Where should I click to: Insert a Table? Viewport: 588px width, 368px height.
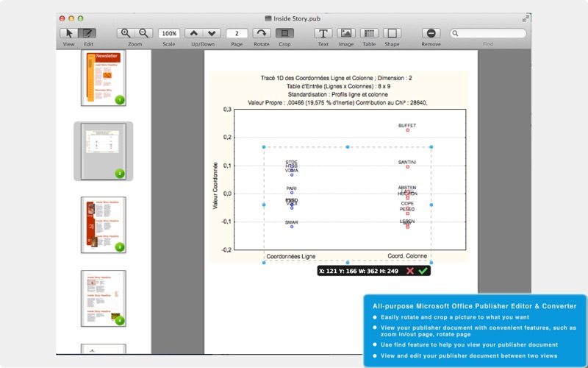point(369,33)
